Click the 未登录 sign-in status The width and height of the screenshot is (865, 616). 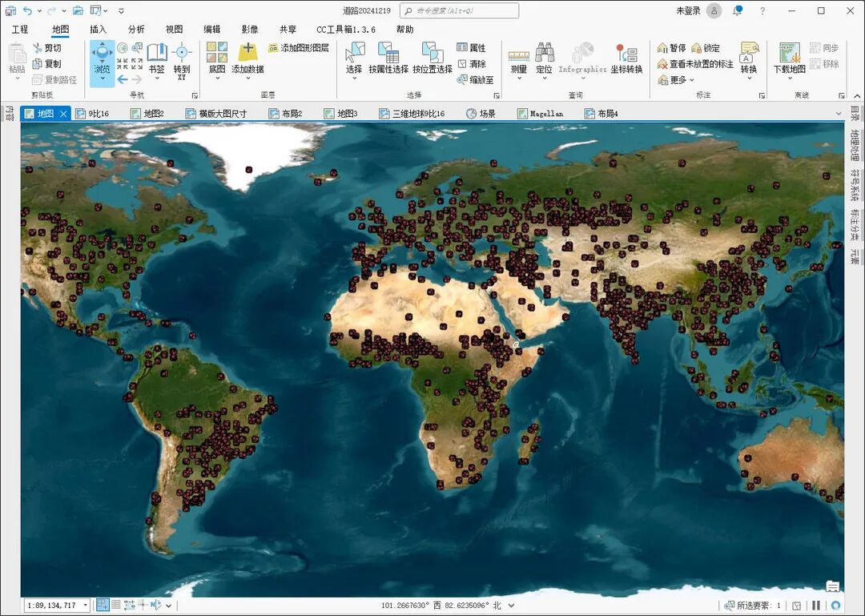[689, 10]
